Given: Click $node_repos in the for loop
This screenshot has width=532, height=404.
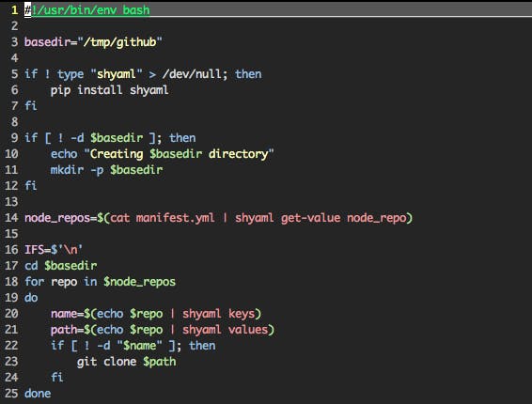Looking at the screenshot, I should 139,282.
